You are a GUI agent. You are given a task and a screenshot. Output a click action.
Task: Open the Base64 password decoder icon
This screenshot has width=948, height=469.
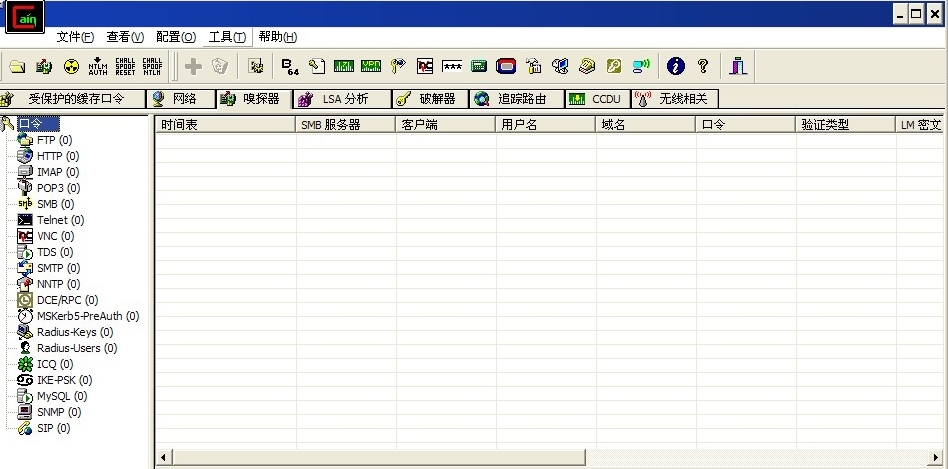[x=290, y=66]
